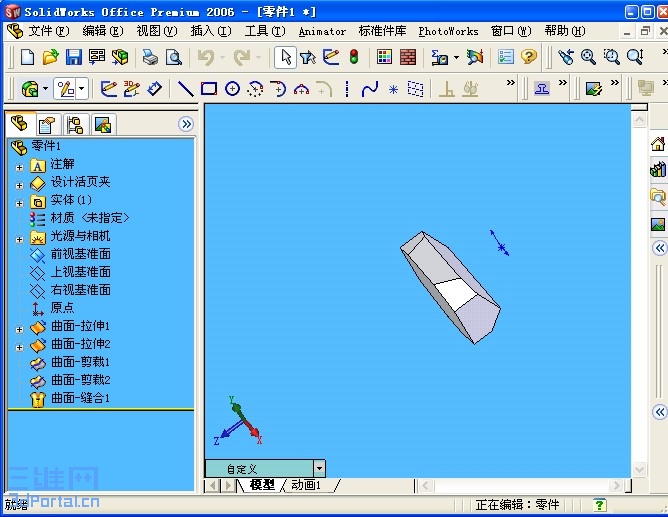
Task: Expand the 曲面-拉伸1 feature node
Action: (19, 330)
